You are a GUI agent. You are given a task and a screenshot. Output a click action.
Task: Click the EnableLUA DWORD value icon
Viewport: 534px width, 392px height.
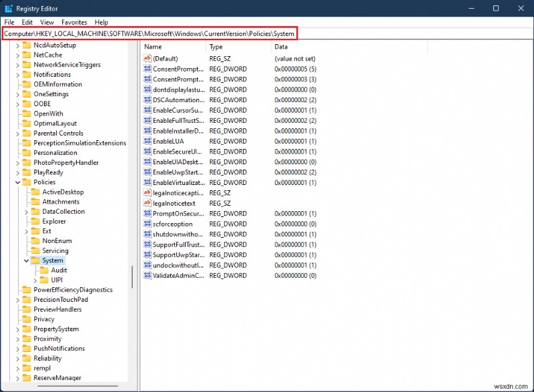[x=147, y=141]
